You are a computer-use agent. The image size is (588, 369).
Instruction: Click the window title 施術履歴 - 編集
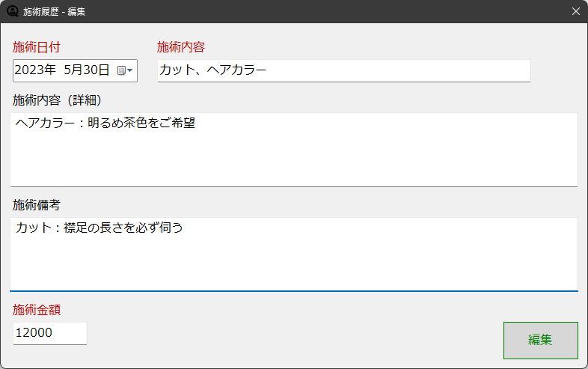[x=55, y=11]
